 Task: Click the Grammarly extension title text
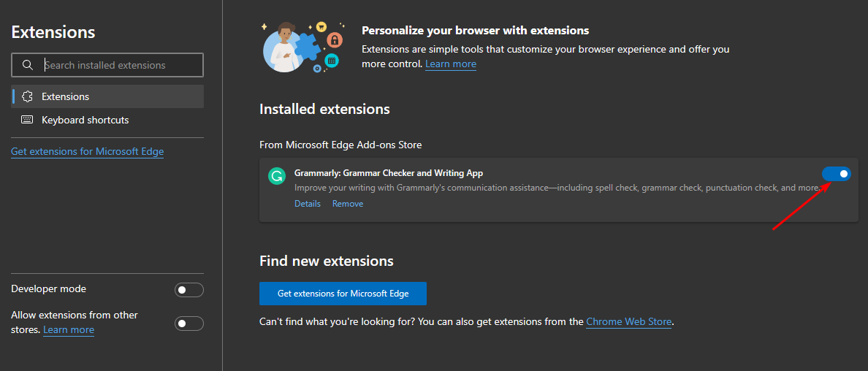pos(389,173)
